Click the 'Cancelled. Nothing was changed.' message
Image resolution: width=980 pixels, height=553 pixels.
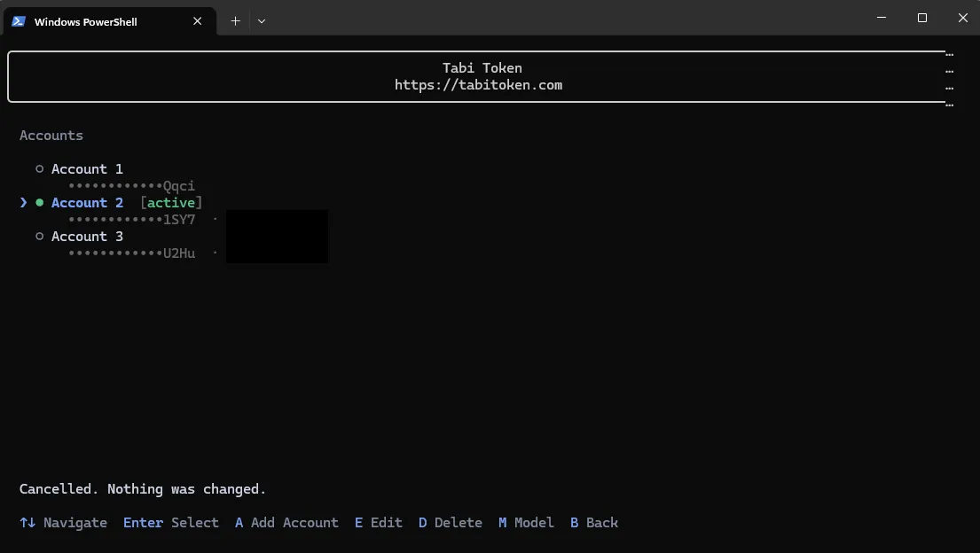click(x=143, y=488)
